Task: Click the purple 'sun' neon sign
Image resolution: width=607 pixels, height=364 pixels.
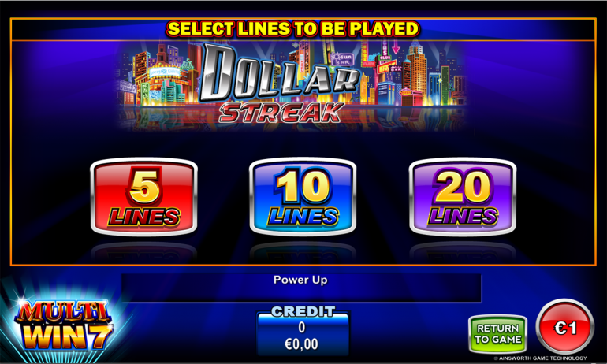Action: 342,60
